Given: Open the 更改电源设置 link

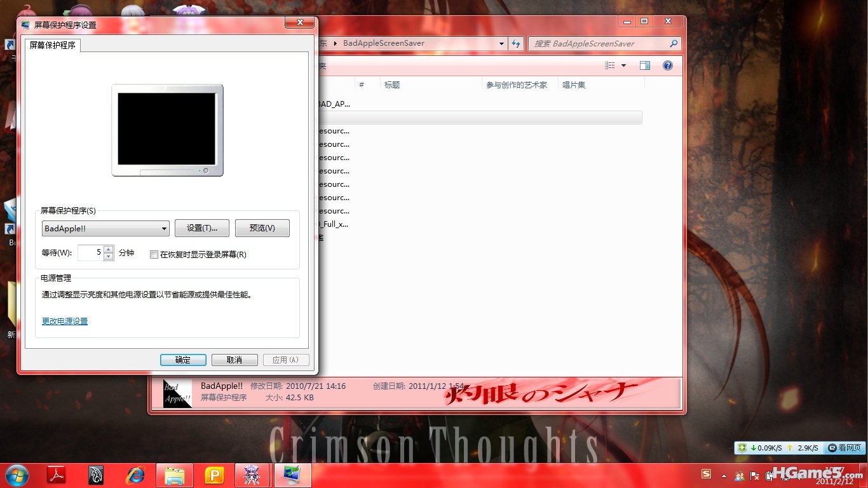Looking at the screenshot, I should (x=65, y=322).
